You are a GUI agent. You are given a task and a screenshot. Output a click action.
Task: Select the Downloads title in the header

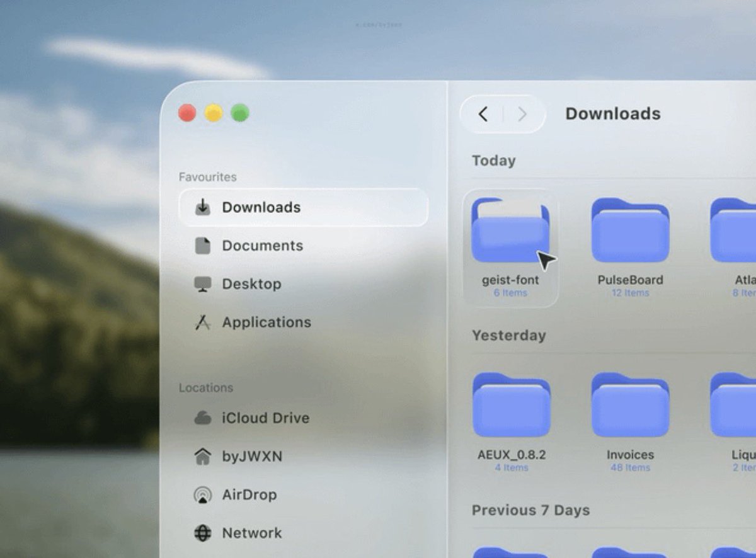tap(613, 114)
